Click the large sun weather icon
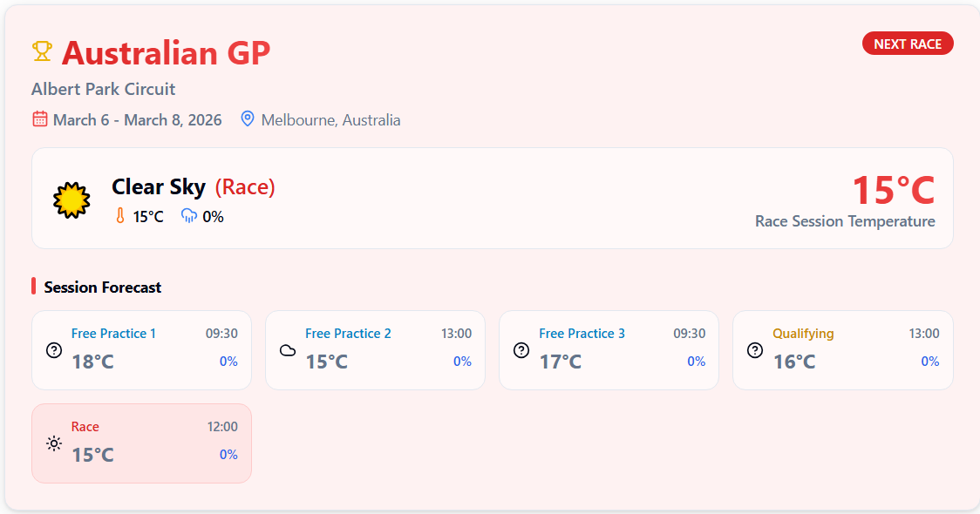The height and width of the screenshot is (514, 980). coord(71,200)
